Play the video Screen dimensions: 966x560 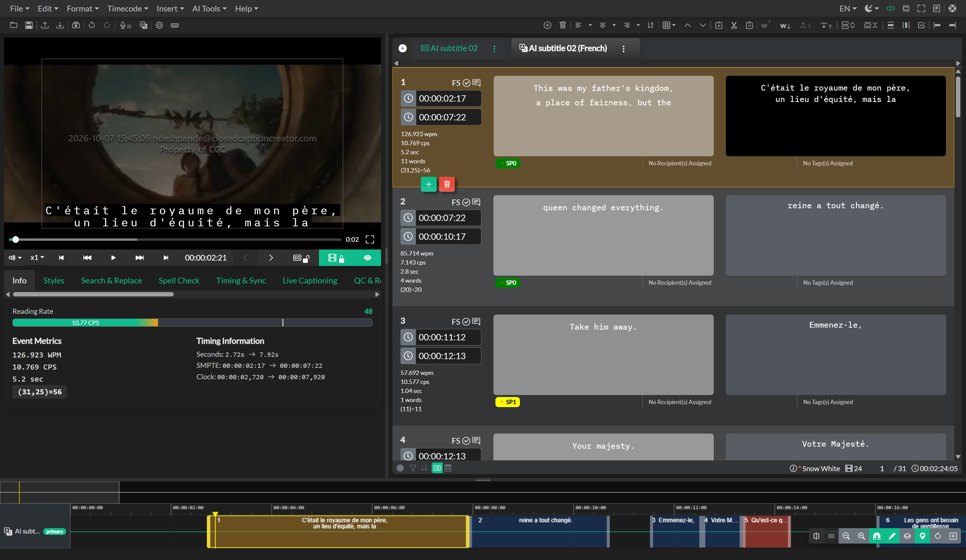[113, 258]
